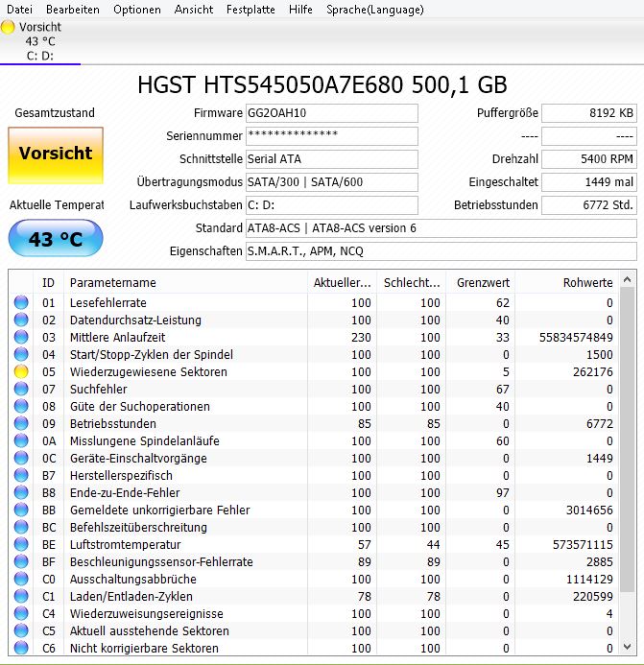
Task: Click the Aktueller... column header
Action: (342, 282)
